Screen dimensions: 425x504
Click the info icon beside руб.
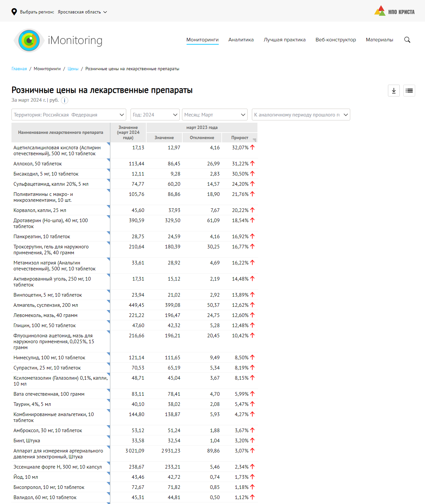click(x=65, y=100)
